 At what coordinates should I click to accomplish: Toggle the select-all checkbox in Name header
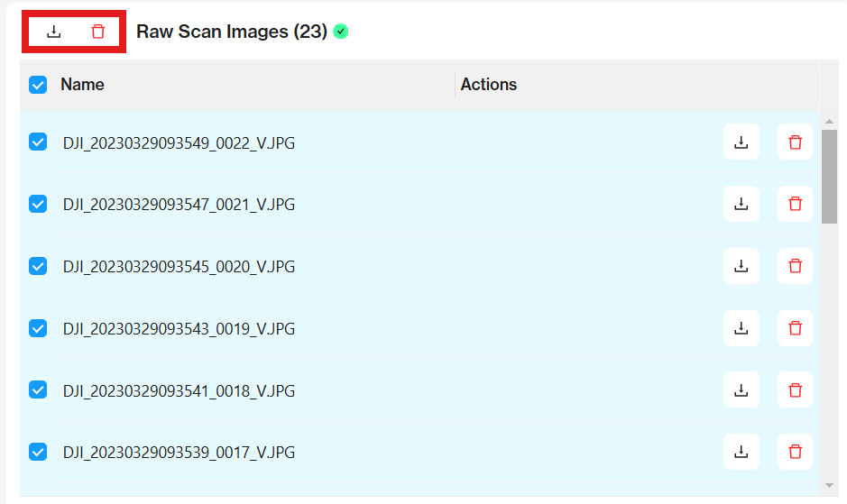coord(38,85)
